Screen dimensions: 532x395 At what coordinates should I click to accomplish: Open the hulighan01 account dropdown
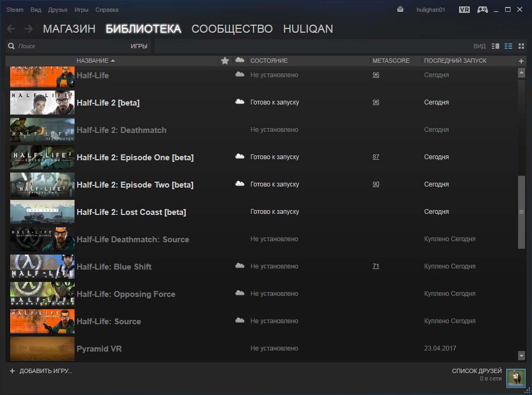click(431, 10)
